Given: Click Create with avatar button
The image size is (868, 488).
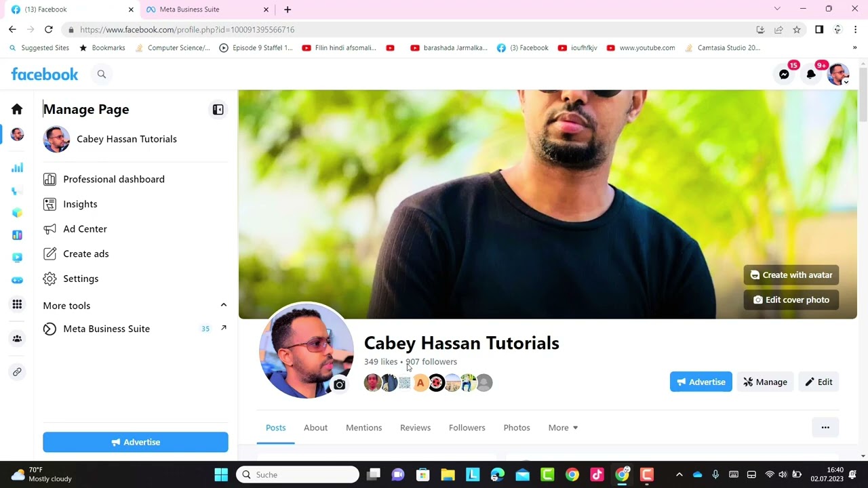Looking at the screenshot, I should pos(791,275).
